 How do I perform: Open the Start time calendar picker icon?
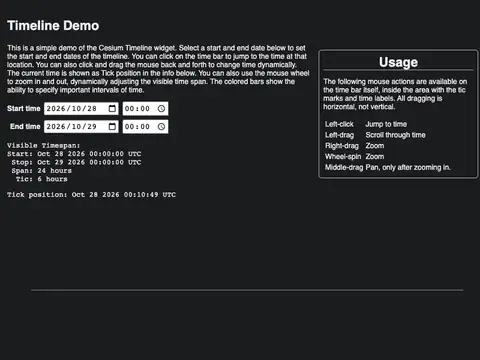[112, 109]
